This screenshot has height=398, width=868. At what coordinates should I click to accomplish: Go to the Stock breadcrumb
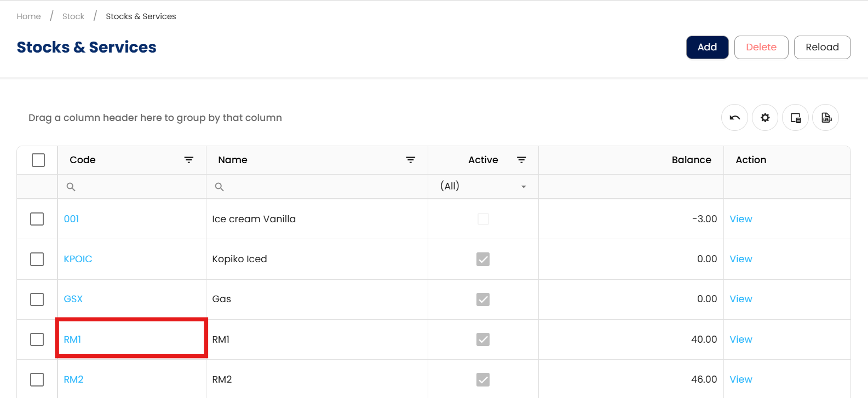point(73,16)
